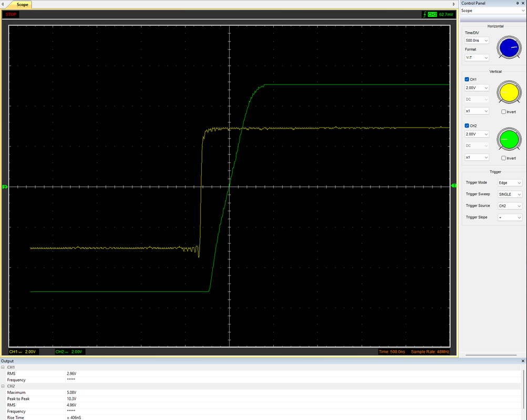Open the Trigger Source CH2 dropdown

pyautogui.click(x=510, y=206)
